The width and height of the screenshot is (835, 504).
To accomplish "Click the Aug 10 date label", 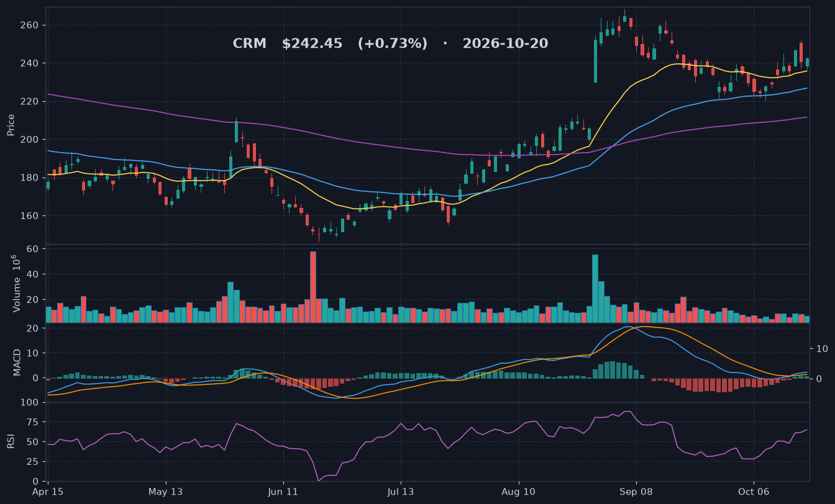I will pyautogui.click(x=519, y=492).
